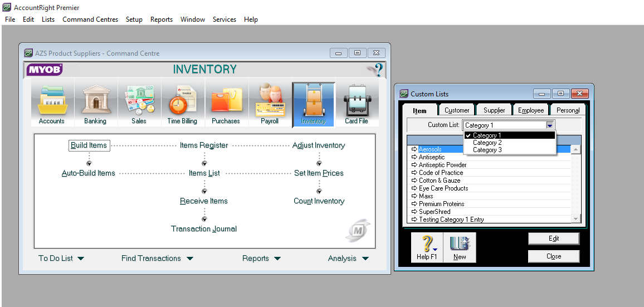The width and height of the screenshot is (644, 307).
Task: Open the Count Inventory link
Action: point(319,201)
